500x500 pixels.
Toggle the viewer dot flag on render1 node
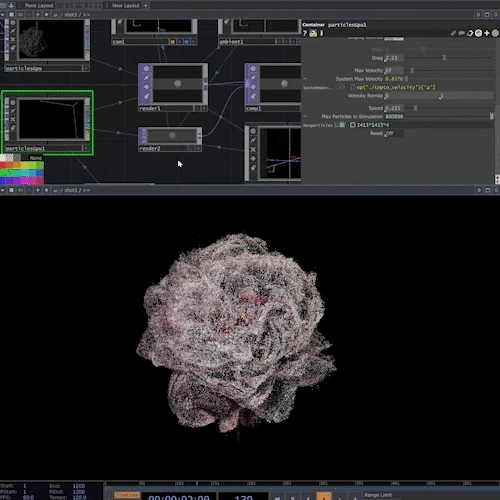click(x=146, y=69)
